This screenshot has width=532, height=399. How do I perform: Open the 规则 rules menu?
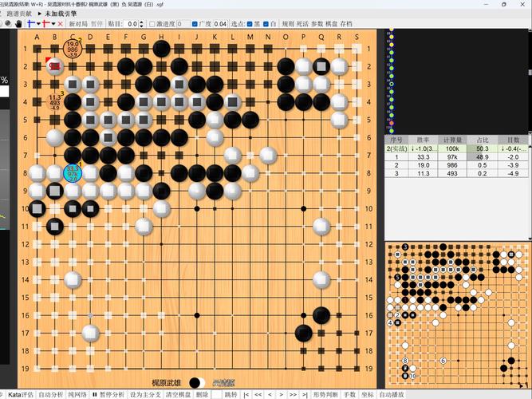tap(288, 24)
